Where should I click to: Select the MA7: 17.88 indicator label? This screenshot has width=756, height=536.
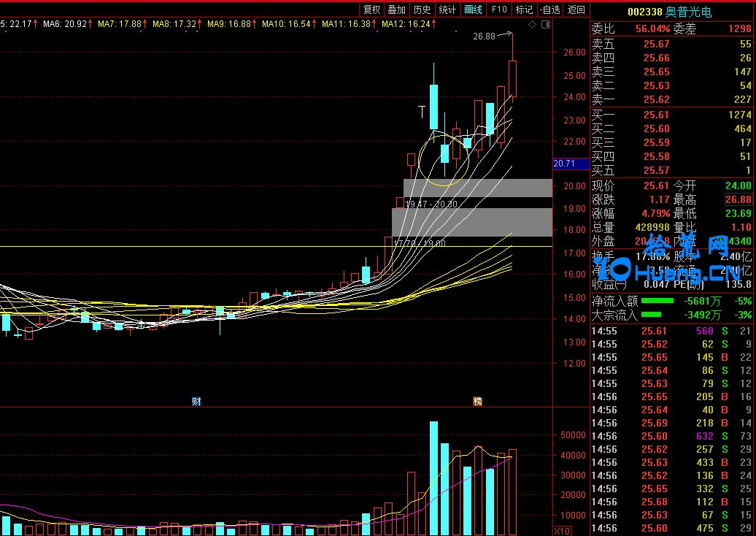[122, 23]
